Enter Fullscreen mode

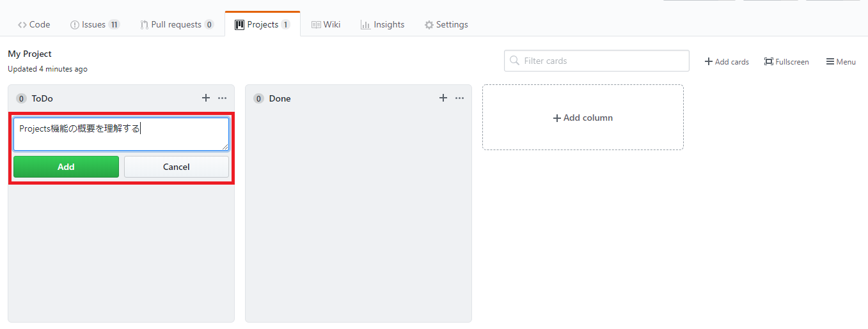pyautogui.click(x=786, y=61)
